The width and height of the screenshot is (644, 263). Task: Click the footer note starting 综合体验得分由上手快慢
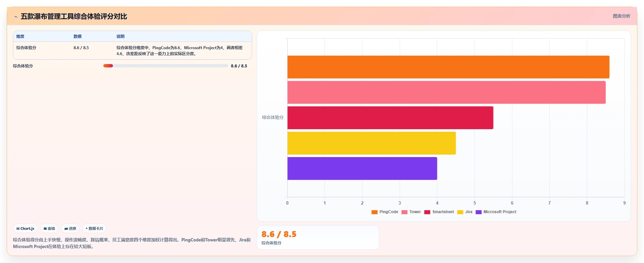[x=132, y=243]
